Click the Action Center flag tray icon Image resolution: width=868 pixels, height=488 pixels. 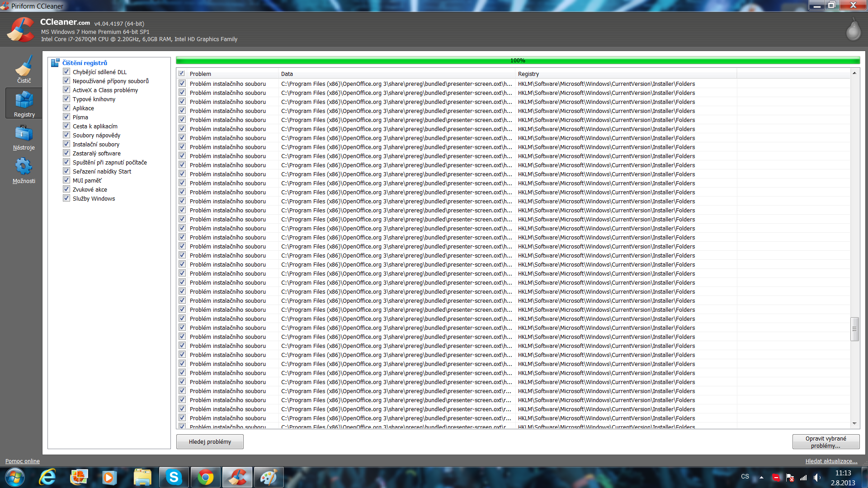click(790, 477)
